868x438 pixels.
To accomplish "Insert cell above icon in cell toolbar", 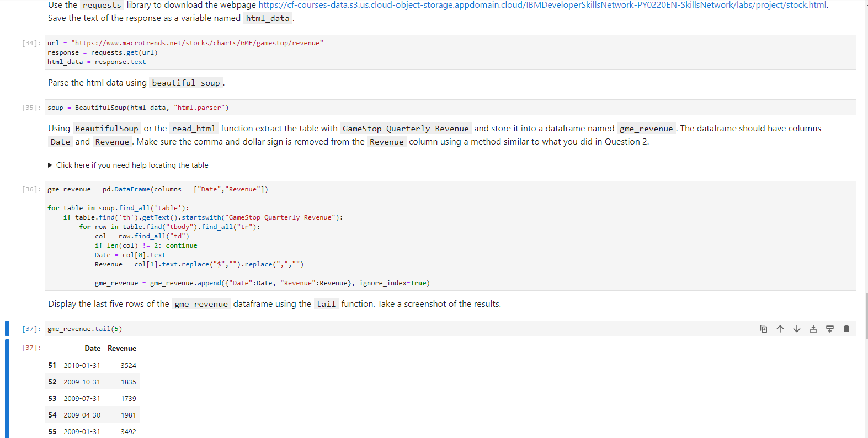I will point(813,329).
